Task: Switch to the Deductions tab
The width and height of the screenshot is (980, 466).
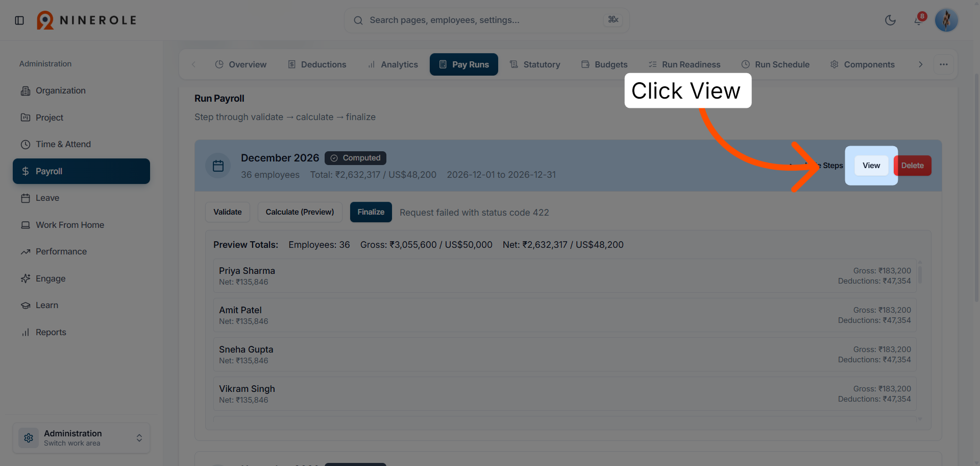Action: [317, 64]
